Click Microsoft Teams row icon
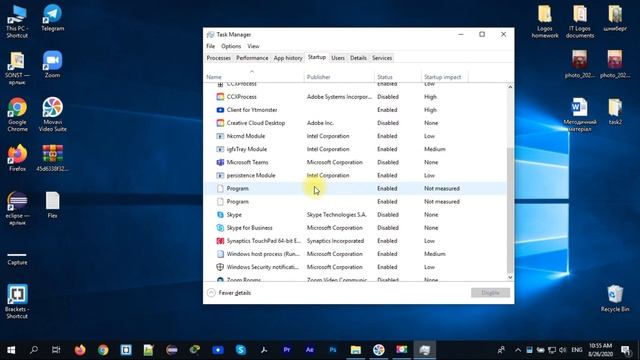 220,162
